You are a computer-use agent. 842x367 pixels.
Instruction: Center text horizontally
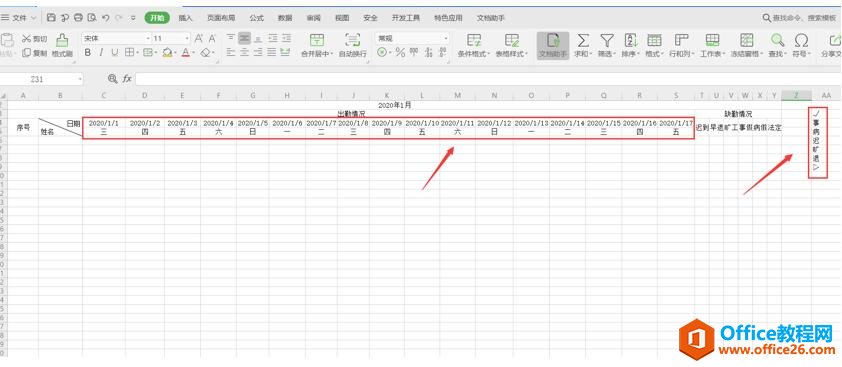coord(245,53)
